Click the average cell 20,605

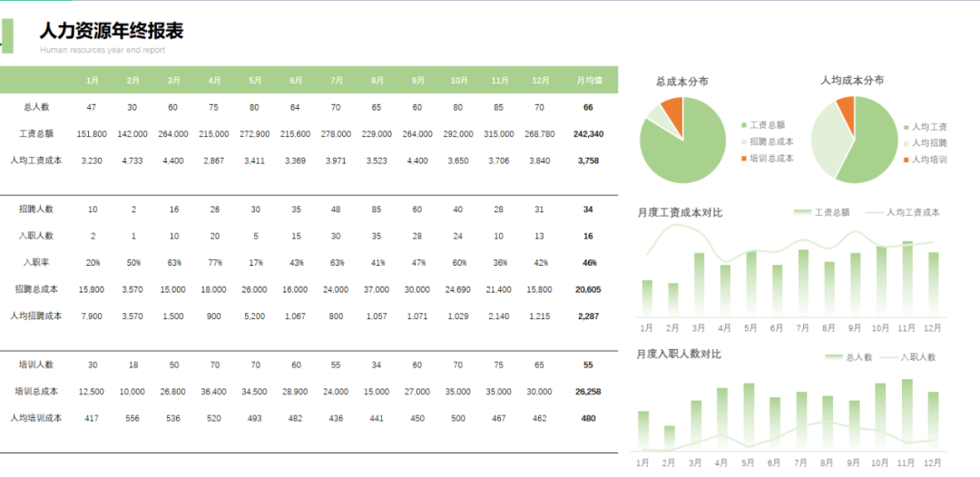(x=588, y=289)
